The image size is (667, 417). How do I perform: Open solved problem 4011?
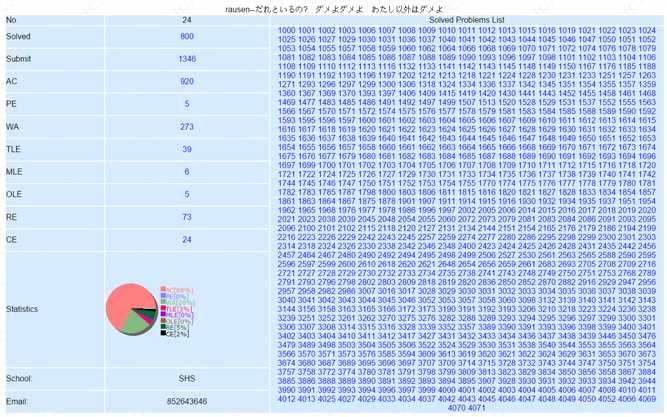click(647, 390)
